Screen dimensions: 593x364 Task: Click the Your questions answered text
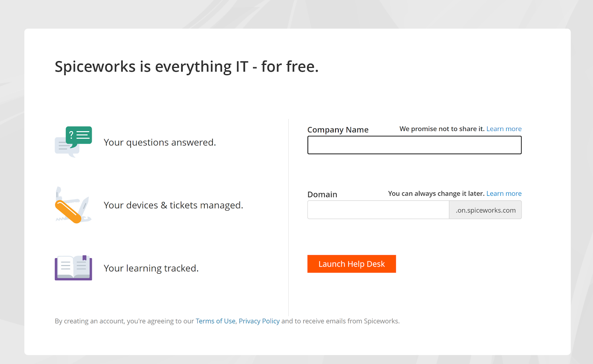pyautogui.click(x=160, y=143)
